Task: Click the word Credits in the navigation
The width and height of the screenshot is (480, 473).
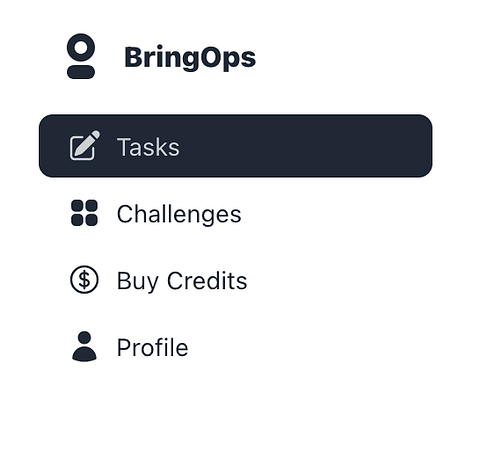Action: 207,281
